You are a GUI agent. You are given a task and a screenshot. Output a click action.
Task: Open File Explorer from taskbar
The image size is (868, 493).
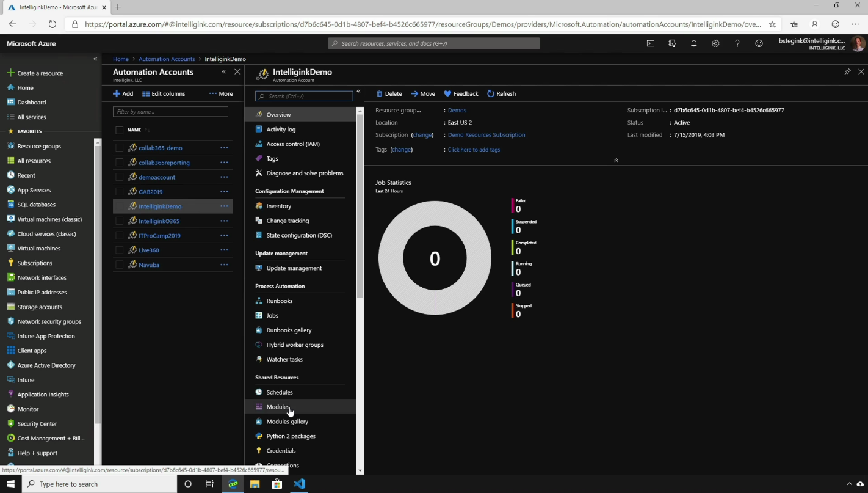tap(255, 484)
